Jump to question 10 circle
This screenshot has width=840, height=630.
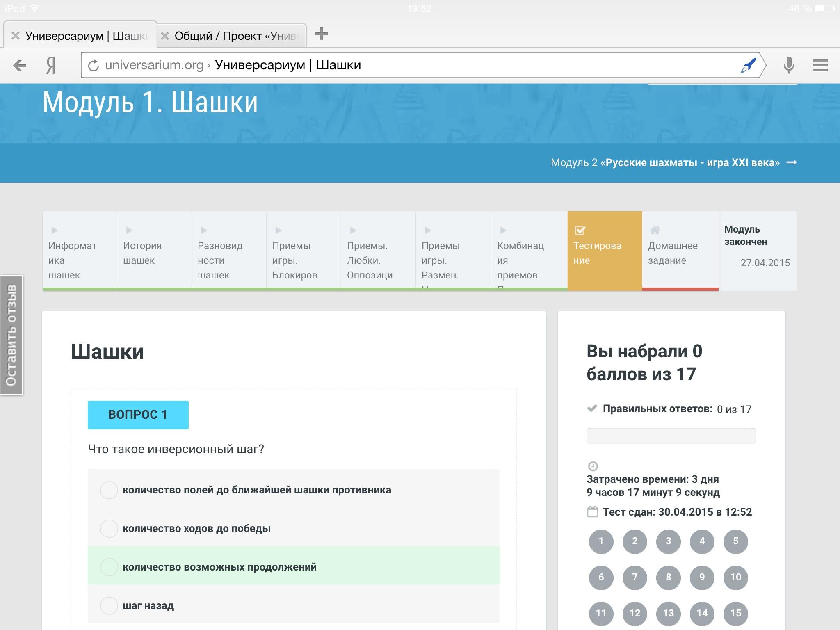[x=736, y=577]
